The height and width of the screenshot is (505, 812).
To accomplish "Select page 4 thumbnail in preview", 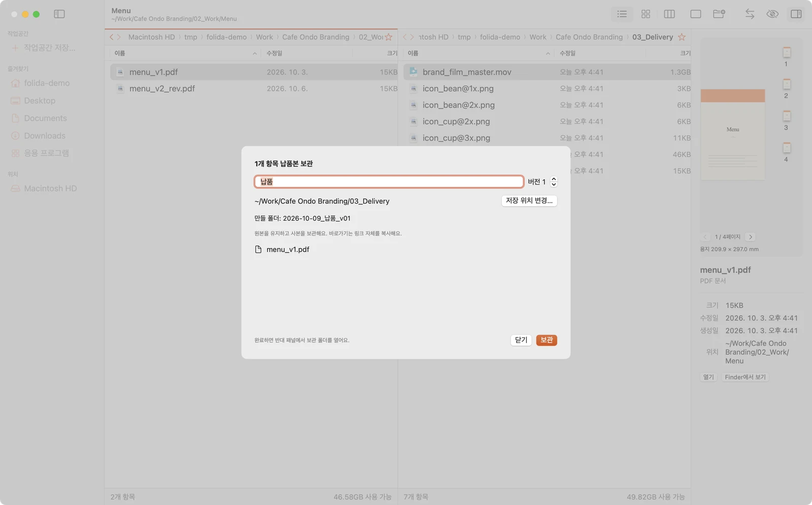I will click(787, 148).
